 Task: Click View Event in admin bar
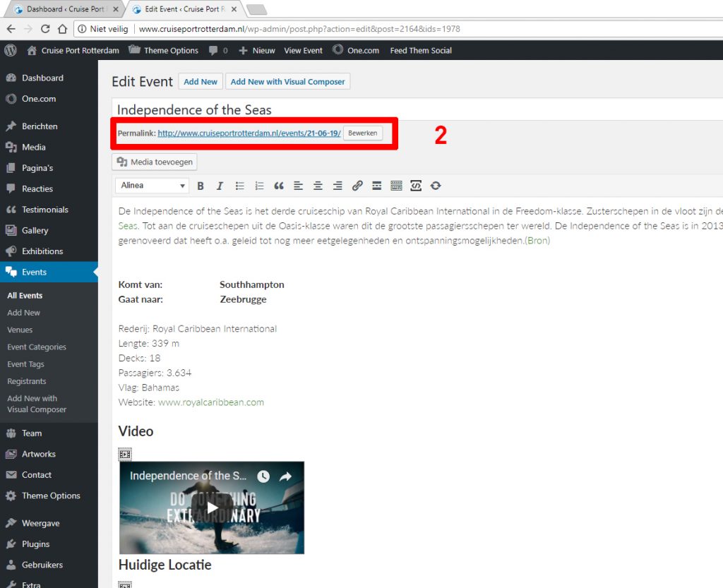click(303, 50)
